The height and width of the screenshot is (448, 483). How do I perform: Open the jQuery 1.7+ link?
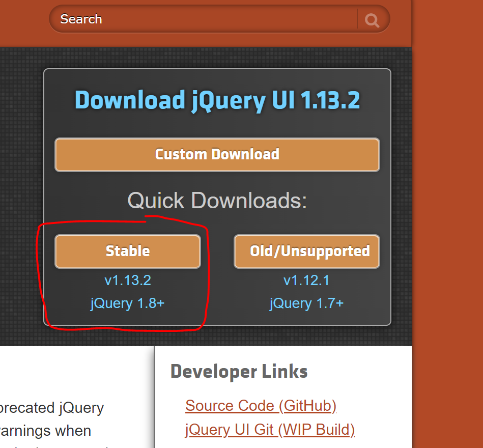[x=306, y=303]
